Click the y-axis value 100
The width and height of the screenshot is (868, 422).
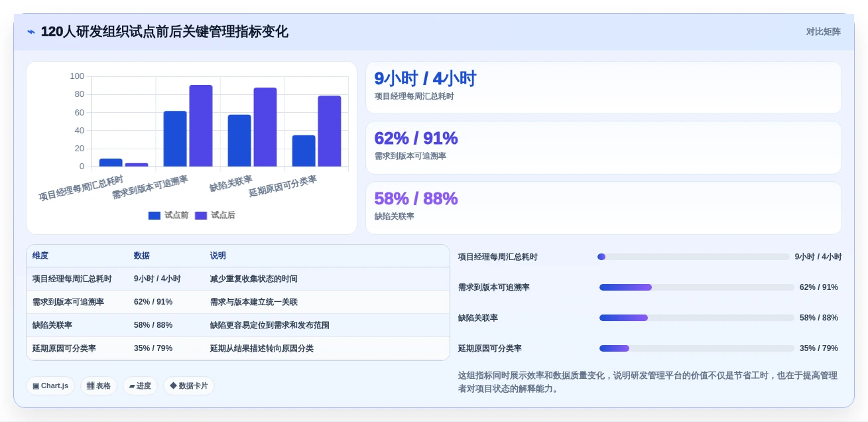click(77, 76)
